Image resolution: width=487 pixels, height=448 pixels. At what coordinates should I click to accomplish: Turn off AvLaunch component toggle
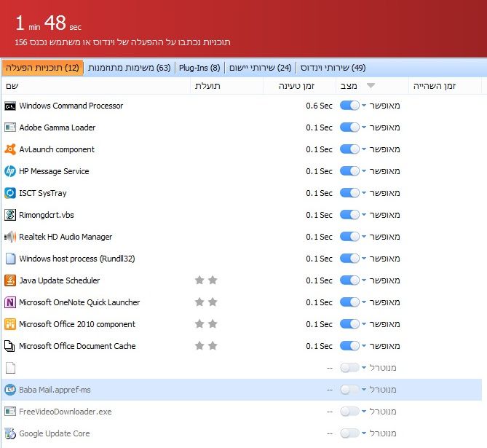click(x=349, y=149)
